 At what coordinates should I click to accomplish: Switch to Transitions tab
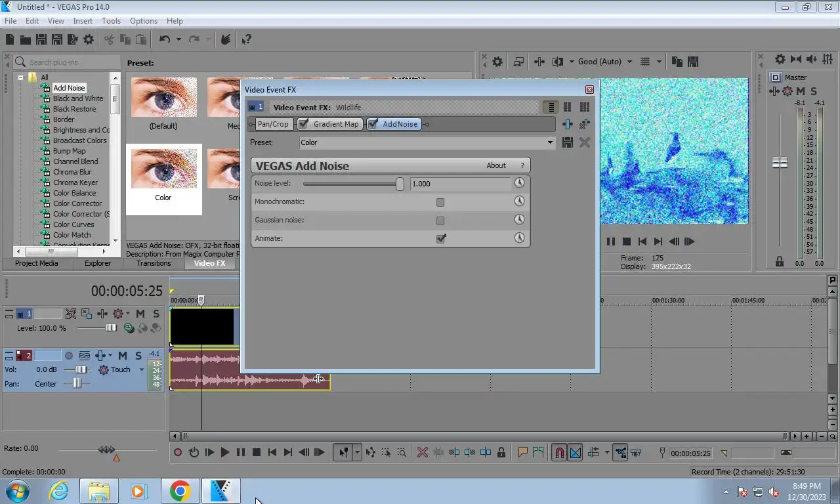154,263
